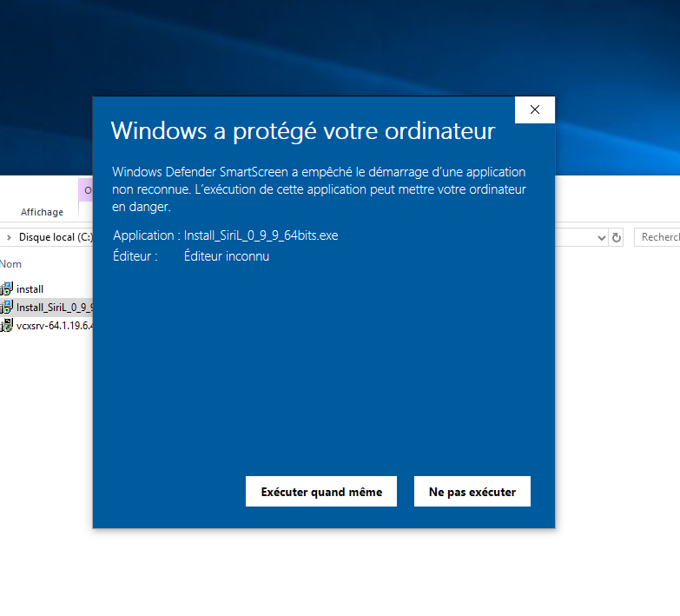
Task: Click the Install_SiriL file's installer icon
Action: click(6, 307)
